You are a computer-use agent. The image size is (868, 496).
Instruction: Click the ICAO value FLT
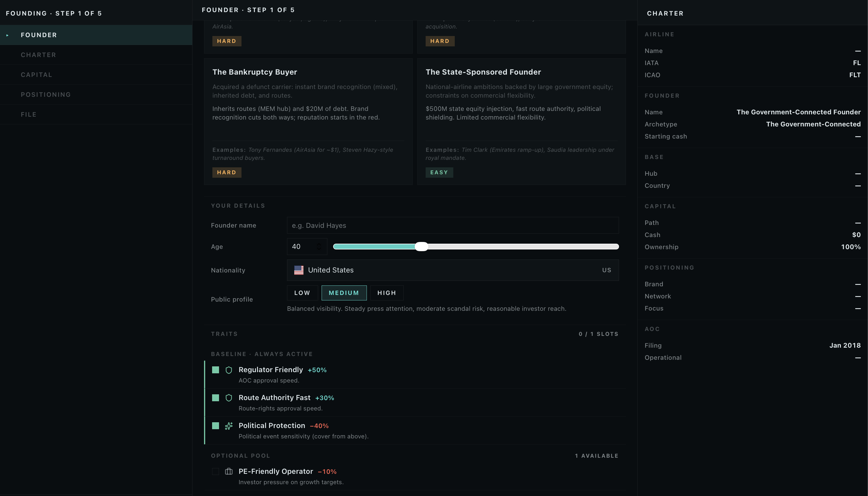tap(855, 75)
